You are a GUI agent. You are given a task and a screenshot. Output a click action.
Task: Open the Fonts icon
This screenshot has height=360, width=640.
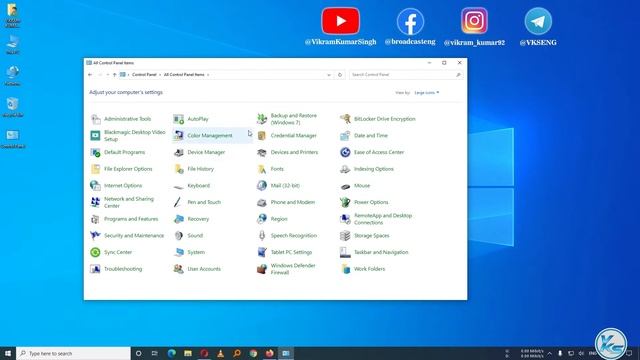[x=262, y=169]
